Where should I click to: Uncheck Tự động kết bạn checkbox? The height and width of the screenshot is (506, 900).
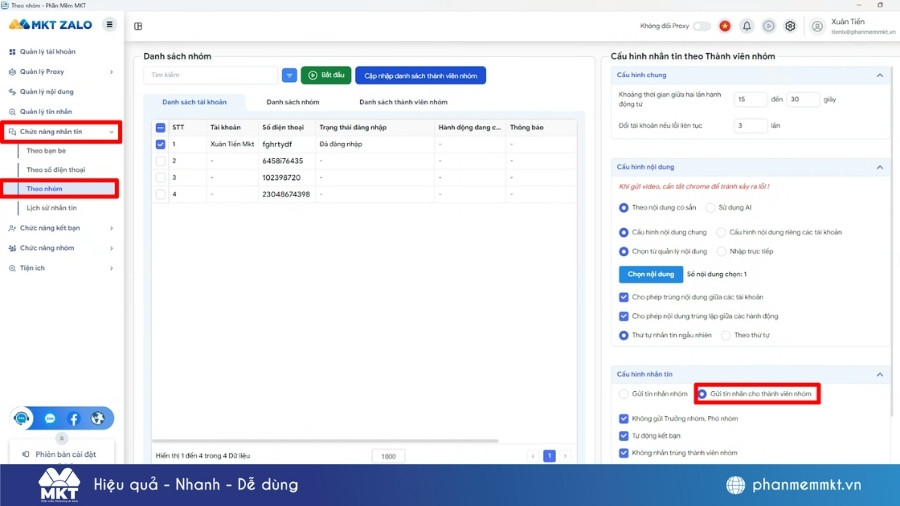(x=624, y=436)
